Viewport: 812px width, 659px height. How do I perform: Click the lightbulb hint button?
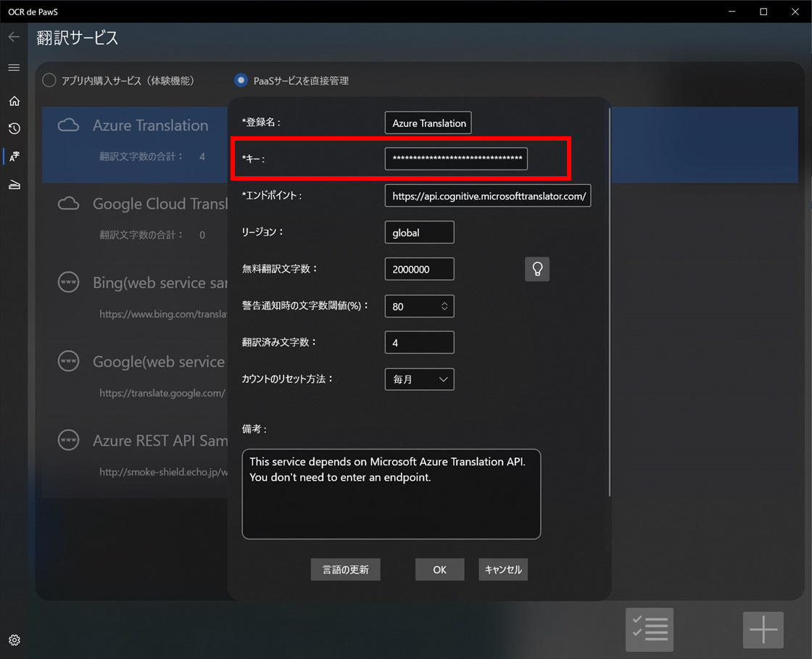536,269
